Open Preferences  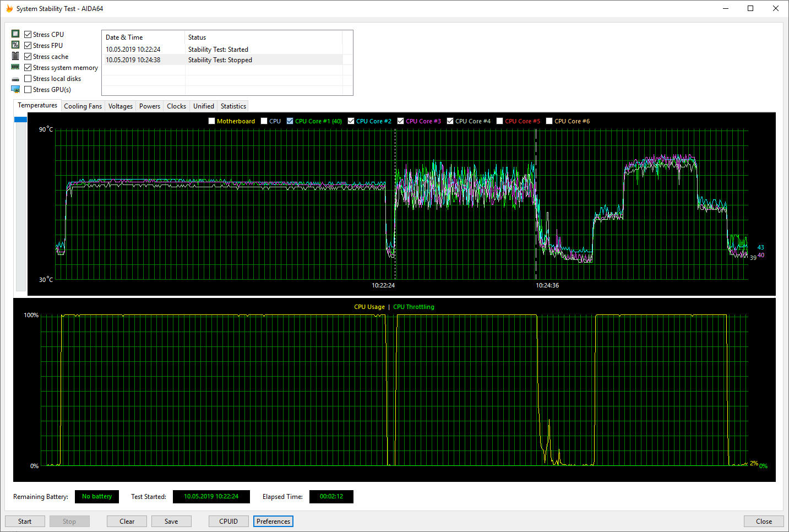tap(273, 522)
